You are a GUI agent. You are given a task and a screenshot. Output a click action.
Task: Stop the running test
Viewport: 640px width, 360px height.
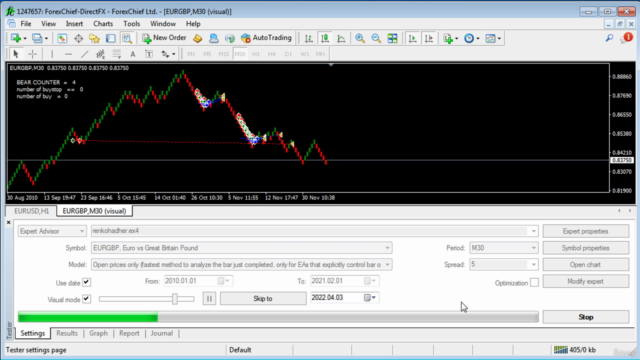(585, 317)
